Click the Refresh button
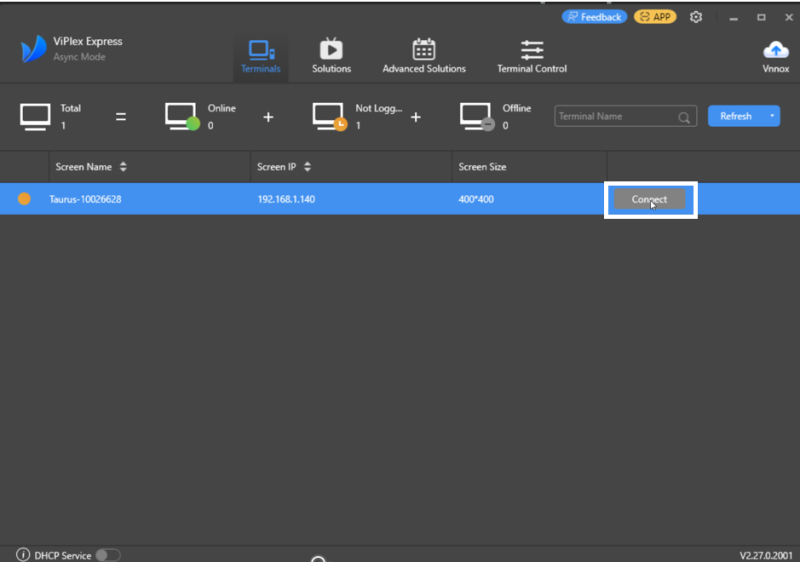The width and height of the screenshot is (800, 562). point(736,116)
